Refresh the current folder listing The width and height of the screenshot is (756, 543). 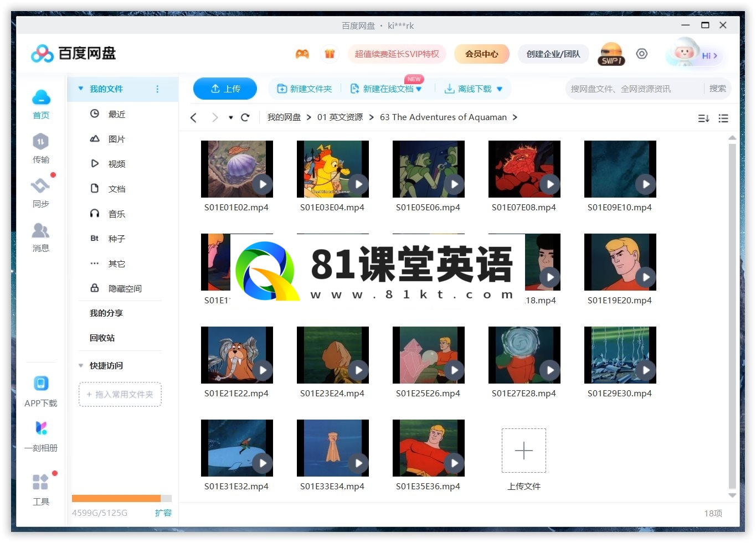click(x=245, y=117)
